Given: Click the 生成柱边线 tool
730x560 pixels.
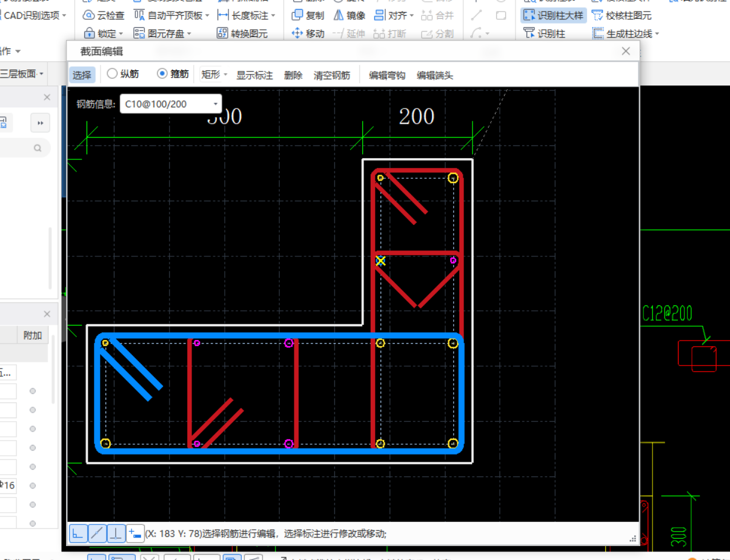Looking at the screenshot, I should [x=626, y=34].
